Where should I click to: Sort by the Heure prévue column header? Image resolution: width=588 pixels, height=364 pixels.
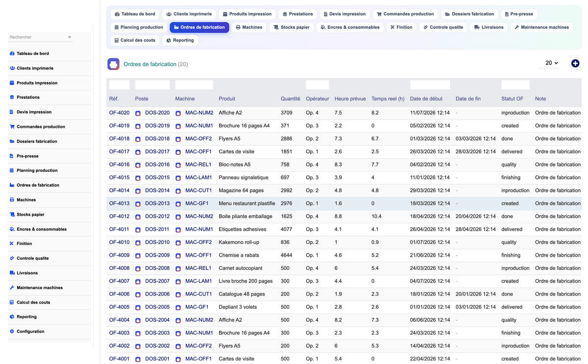coord(350,99)
